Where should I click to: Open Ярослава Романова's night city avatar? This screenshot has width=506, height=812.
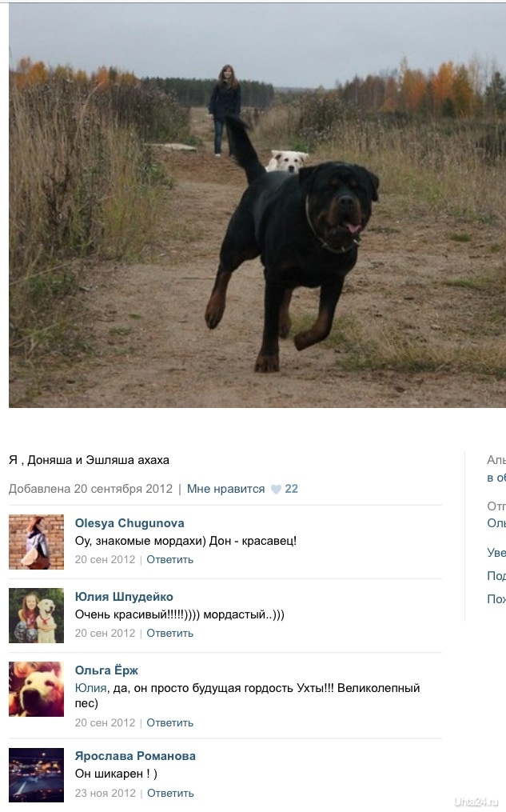tap(36, 774)
